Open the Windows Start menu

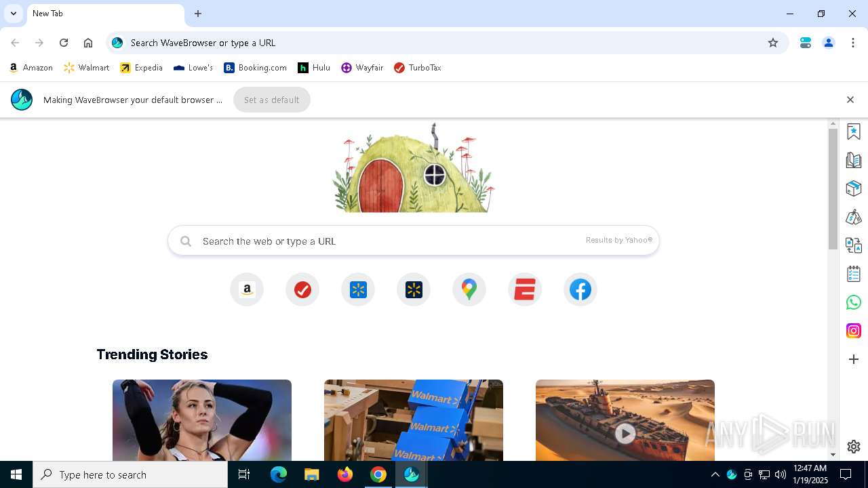pos(16,474)
